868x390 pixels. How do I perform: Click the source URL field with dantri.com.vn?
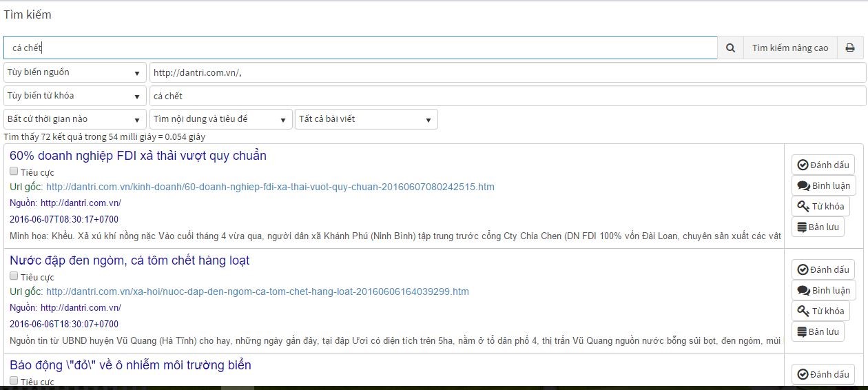point(506,72)
